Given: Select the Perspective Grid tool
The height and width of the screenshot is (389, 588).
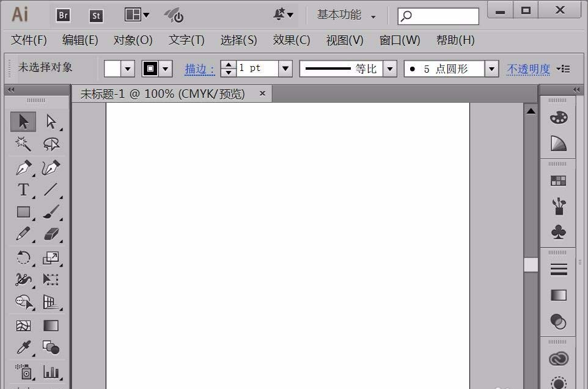Looking at the screenshot, I should [51, 302].
